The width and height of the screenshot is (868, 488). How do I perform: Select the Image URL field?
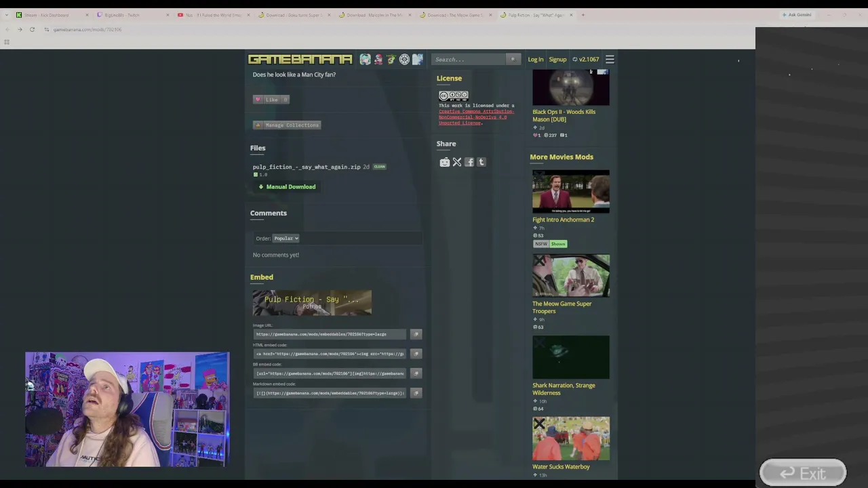[330, 334]
